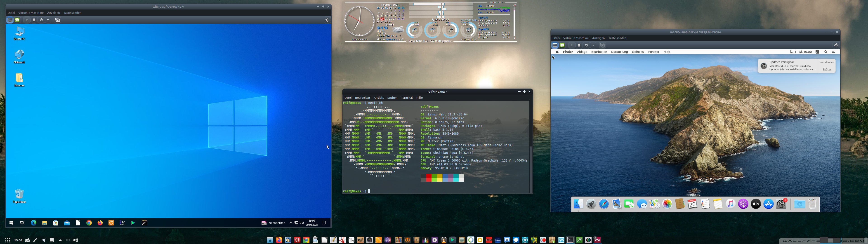
Task: Toggle macOS Notification Center list icon
Action: pyautogui.click(x=833, y=52)
